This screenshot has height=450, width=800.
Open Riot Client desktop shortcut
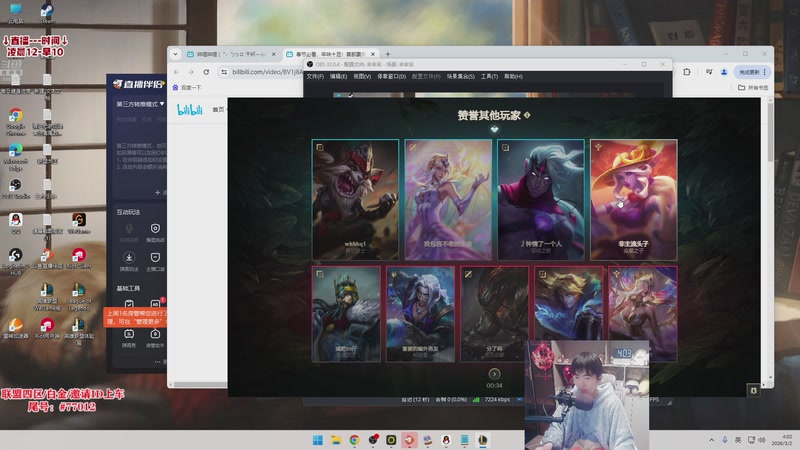point(78,258)
